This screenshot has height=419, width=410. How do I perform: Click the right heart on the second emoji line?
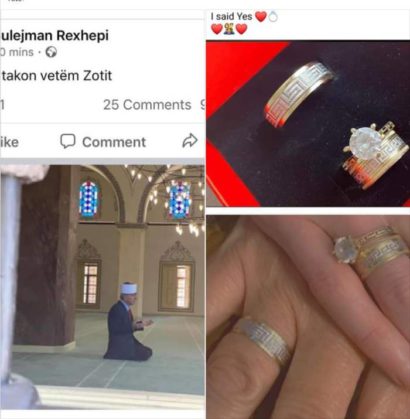click(241, 29)
